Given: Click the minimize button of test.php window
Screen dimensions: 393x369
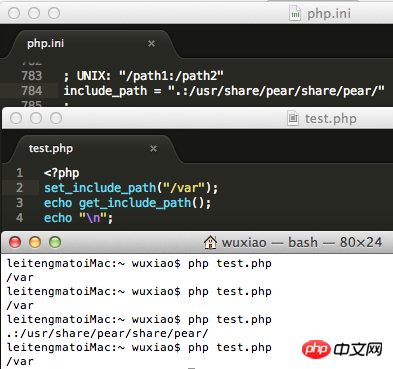Looking at the screenshot, I should pos(36,118).
